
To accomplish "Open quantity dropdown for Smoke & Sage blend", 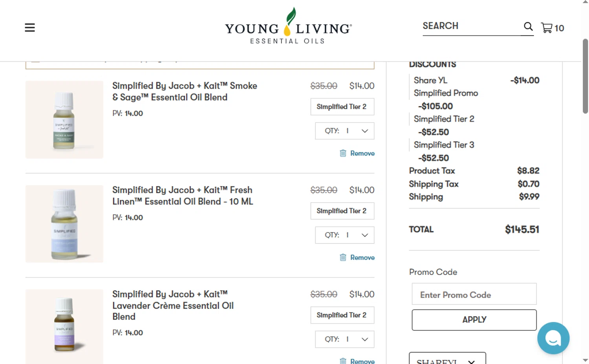I will 345,131.
